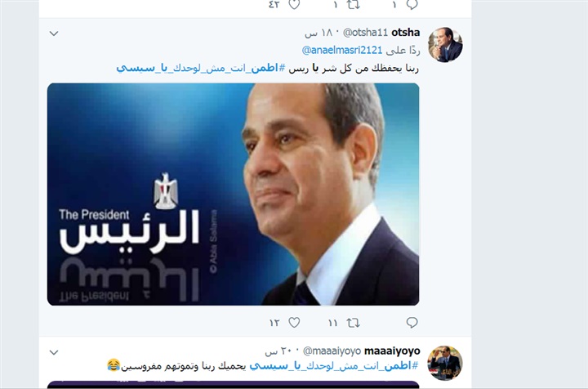This screenshot has height=389, width=588.
Task: Reply to otsha tweet via comment bubble
Action: tap(412, 323)
